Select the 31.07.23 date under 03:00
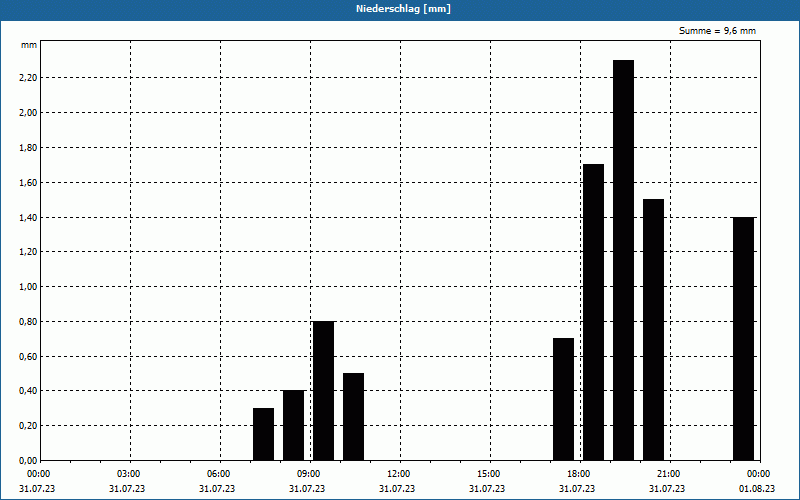Viewport: 800px width, 500px height. (x=127, y=488)
